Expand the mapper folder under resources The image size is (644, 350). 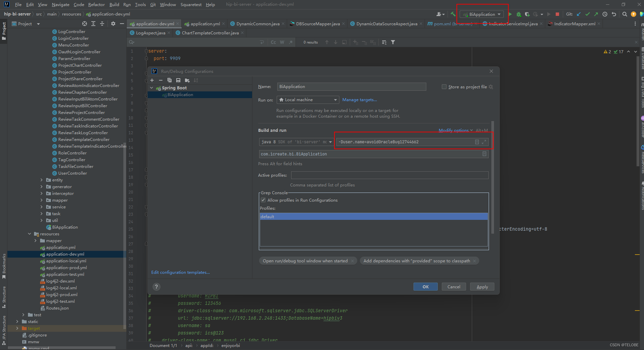[35, 241]
